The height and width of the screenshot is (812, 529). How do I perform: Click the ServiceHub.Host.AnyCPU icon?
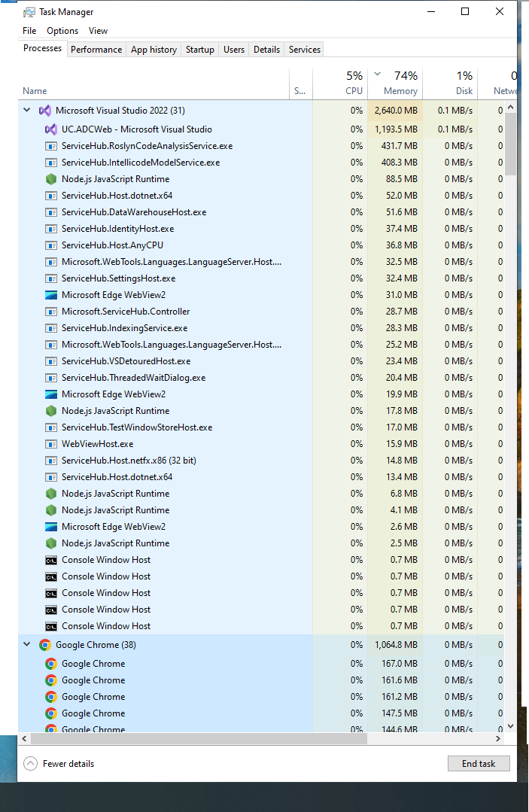(50, 245)
